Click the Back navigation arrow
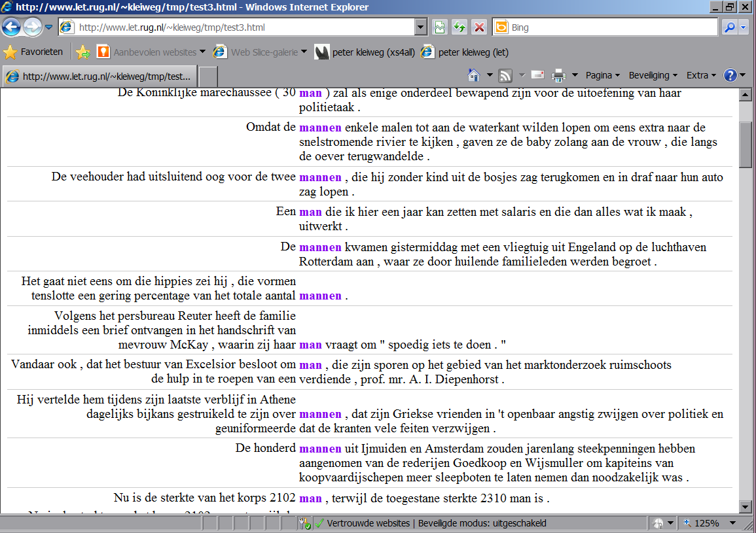The image size is (756, 533). (x=12, y=27)
